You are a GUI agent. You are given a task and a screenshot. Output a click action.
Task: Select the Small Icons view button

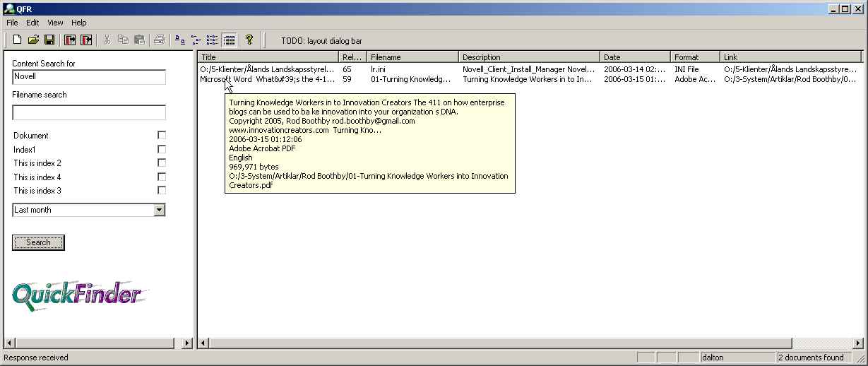tap(196, 40)
